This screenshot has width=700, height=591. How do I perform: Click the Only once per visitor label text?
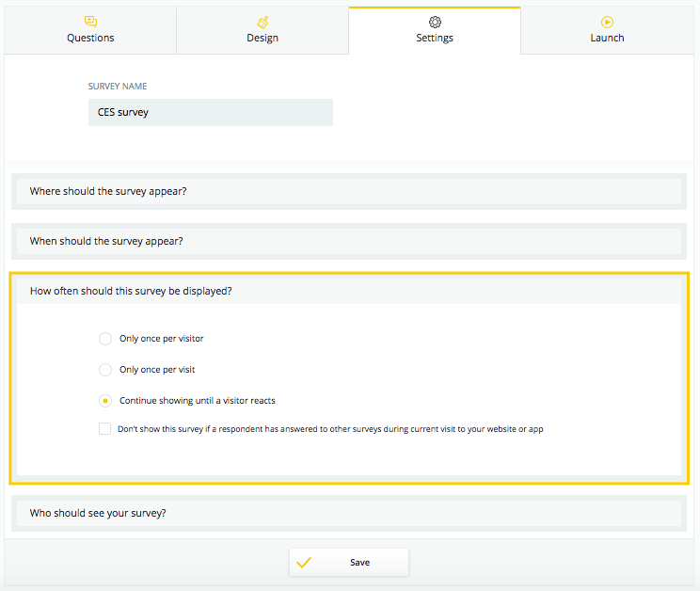[x=161, y=339]
